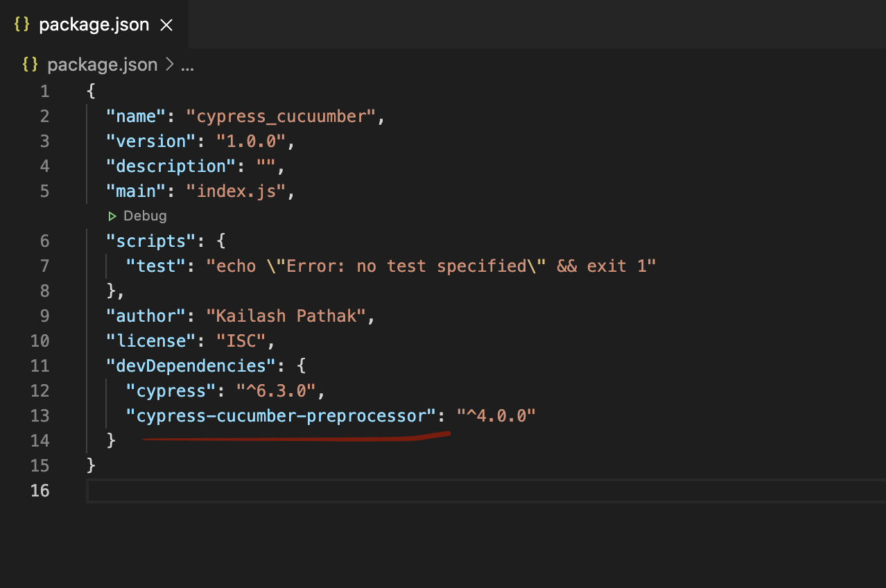This screenshot has height=588, width=886.
Task: Open the package.json breadcrumb item
Action: pos(102,65)
